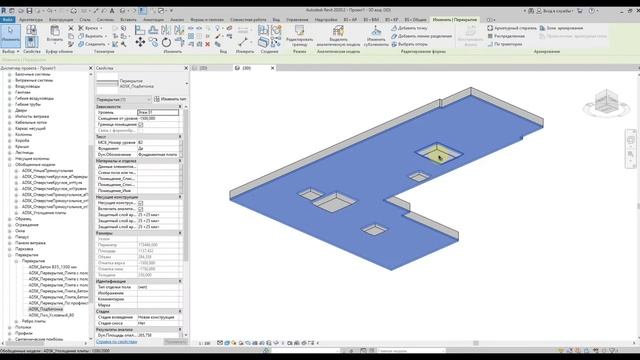This screenshot has height=360, width=640.
Task: Expand the Колонны (Columns) tree node
Action: 9,134
